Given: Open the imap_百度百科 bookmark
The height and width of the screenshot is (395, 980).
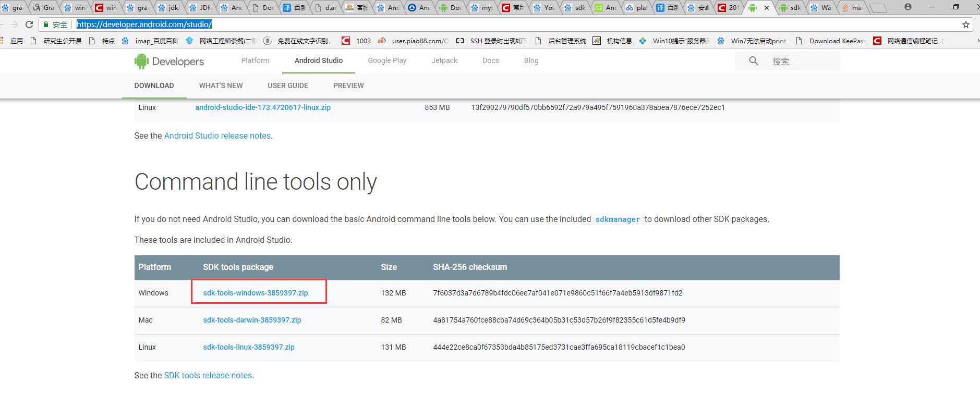Looking at the screenshot, I should (x=150, y=41).
